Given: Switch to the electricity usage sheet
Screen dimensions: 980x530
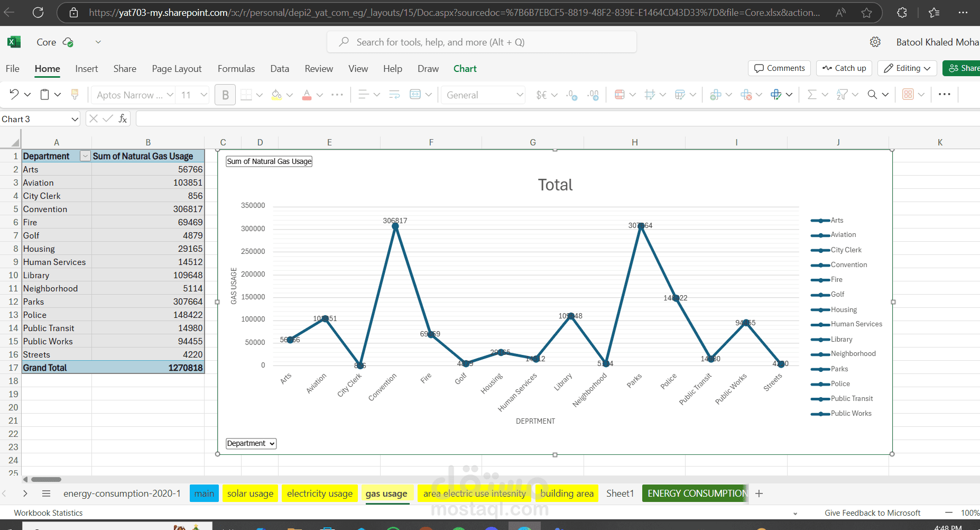Looking at the screenshot, I should coord(320,494).
